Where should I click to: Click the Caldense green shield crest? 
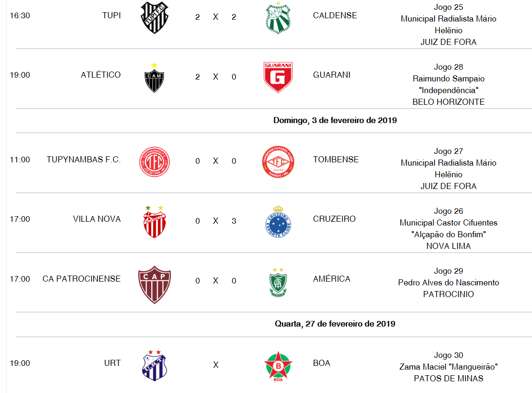point(278,18)
